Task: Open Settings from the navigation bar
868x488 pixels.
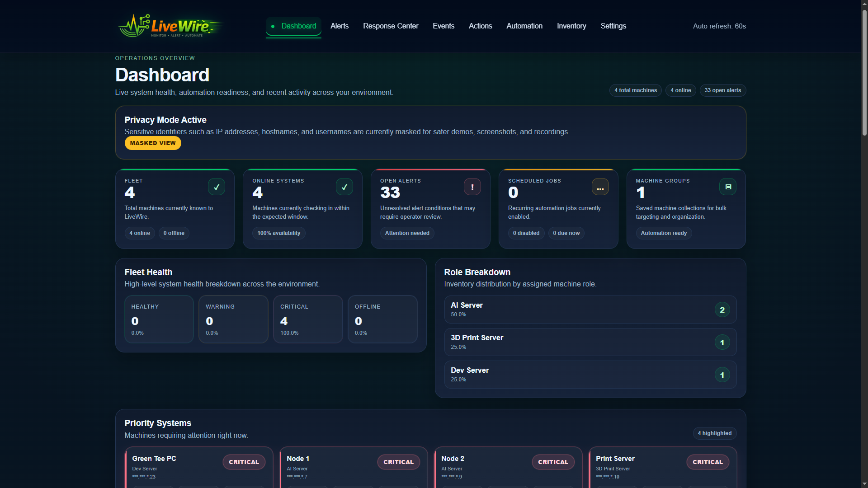Action: click(613, 26)
